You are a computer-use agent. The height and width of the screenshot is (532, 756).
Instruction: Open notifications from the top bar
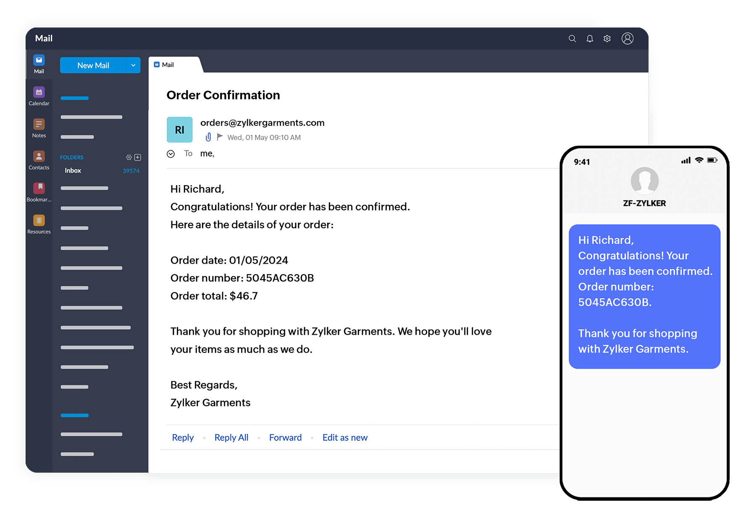point(590,38)
